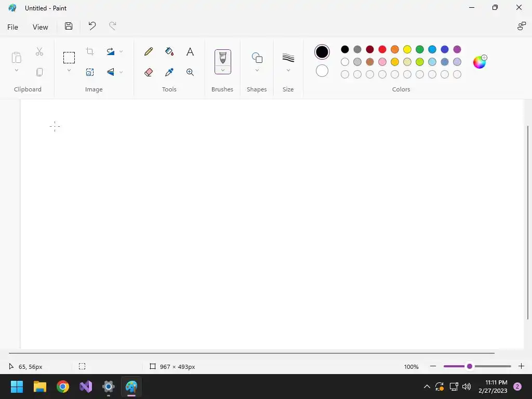The width and height of the screenshot is (532, 399).
Task: Click the horizontal scrollbar below the canvas
Action: 251,353
